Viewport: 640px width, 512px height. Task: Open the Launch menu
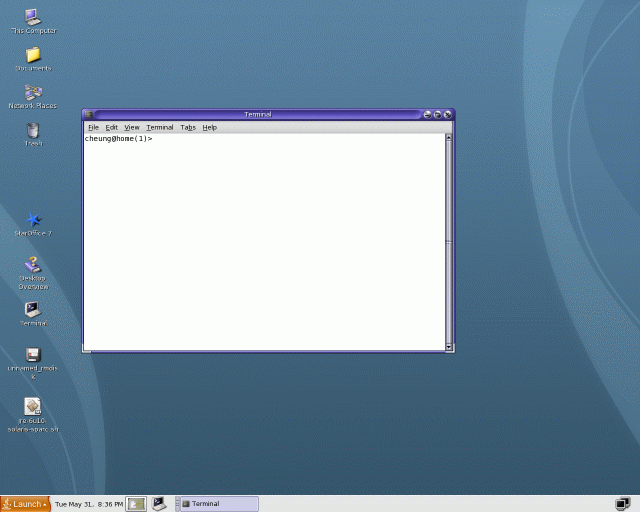pyautogui.click(x=25, y=504)
